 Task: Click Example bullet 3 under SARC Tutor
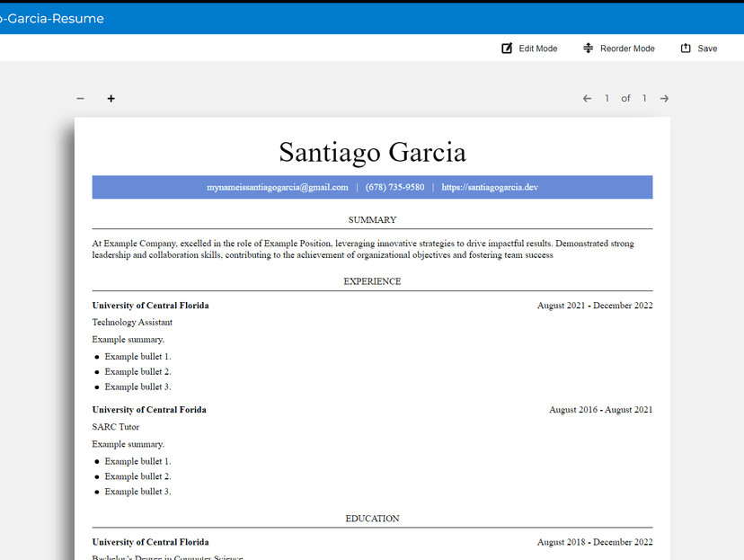pos(138,493)
